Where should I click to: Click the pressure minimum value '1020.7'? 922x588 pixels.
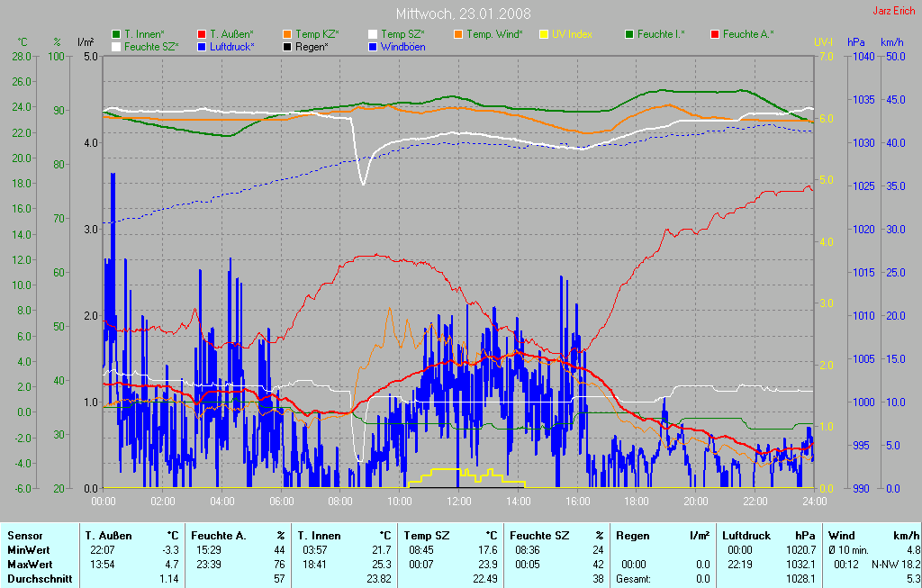point(800,550)
